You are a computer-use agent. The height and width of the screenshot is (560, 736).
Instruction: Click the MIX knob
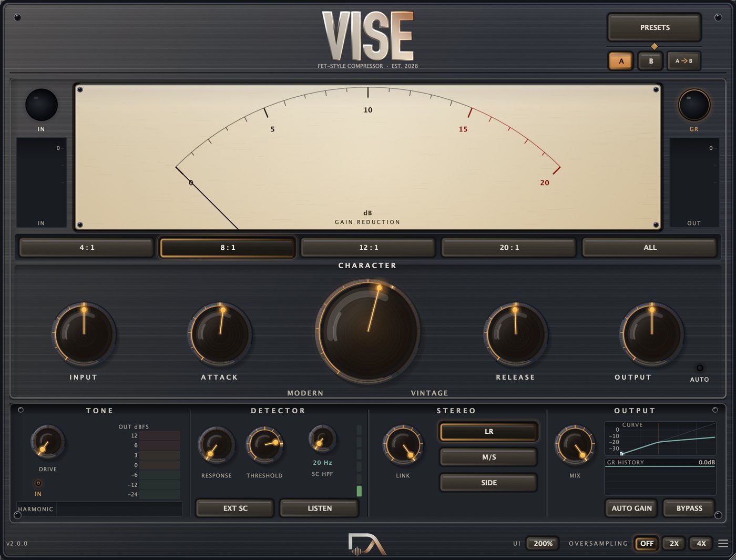click(575, 446)
